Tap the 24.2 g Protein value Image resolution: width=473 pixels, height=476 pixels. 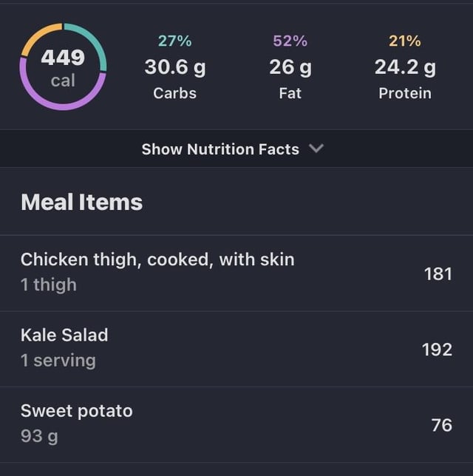405,67
